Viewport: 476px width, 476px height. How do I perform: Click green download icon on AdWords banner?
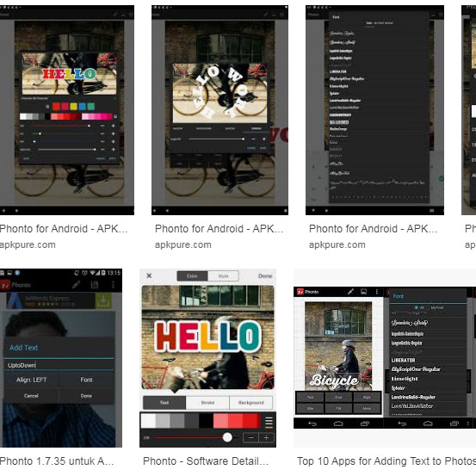pos(103,301)
